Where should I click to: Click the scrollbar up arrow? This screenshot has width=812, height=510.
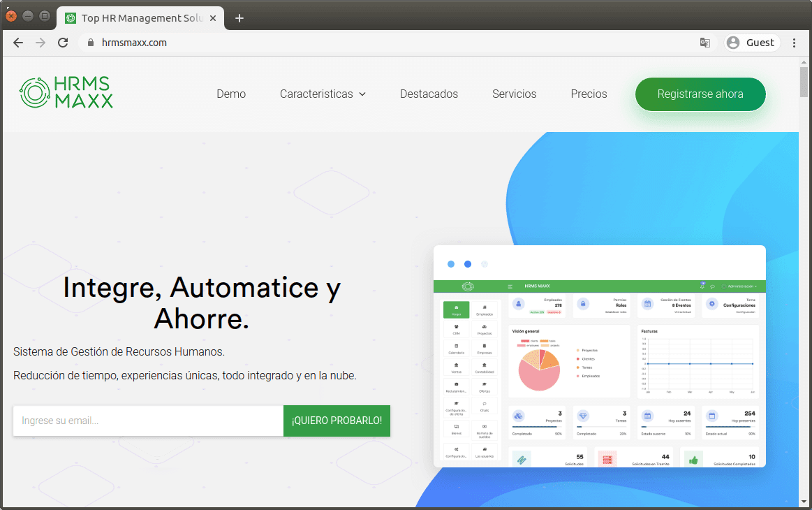coord(804,62)
